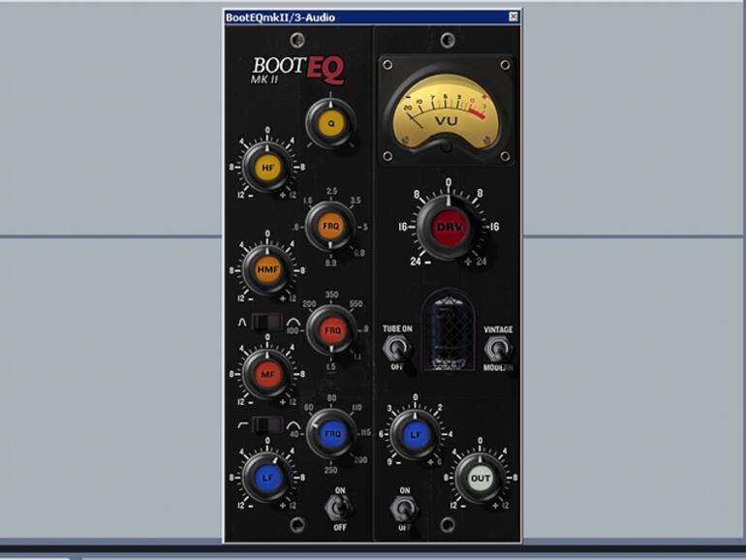Click the wide bell icon beside MF switch

click(293, 322)
